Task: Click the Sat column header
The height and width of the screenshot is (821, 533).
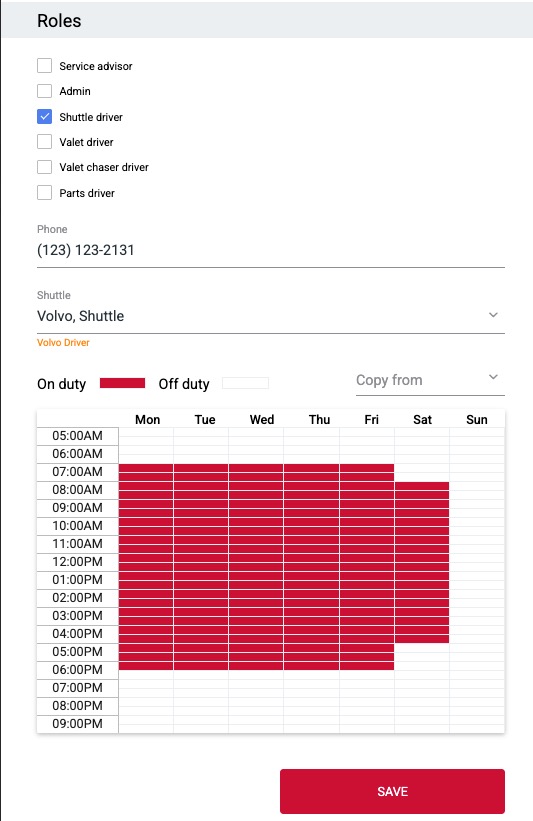Action: click(x=423, y=419)
